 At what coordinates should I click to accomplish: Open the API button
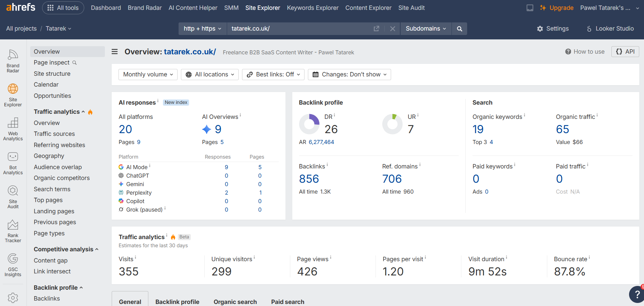[x=625, y=52]
